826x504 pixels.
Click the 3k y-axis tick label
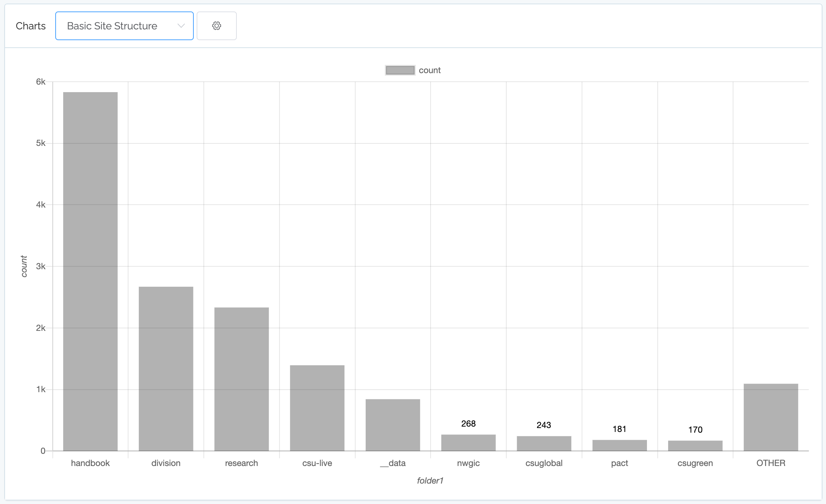[41, 266]
